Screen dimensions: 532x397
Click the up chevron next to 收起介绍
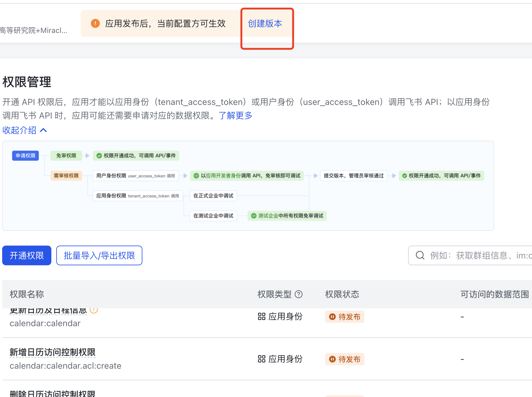(x=44, y=130)
